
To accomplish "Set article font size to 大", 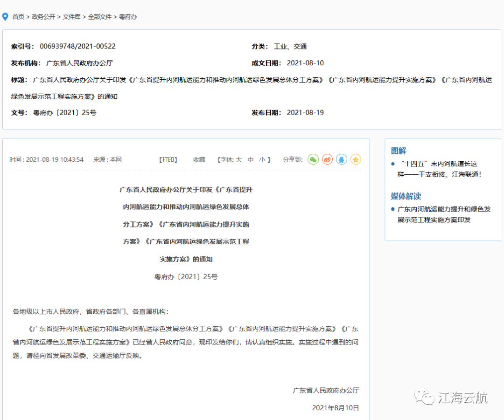I will pos(238,159).
